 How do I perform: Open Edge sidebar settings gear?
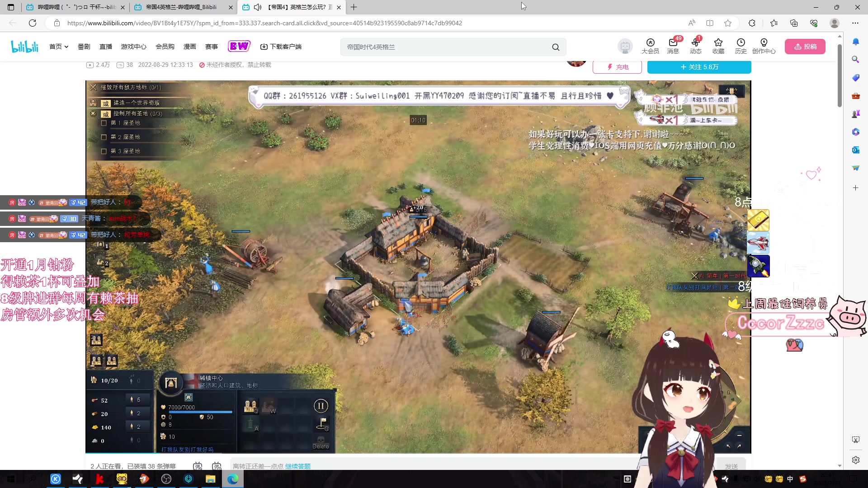856,460
